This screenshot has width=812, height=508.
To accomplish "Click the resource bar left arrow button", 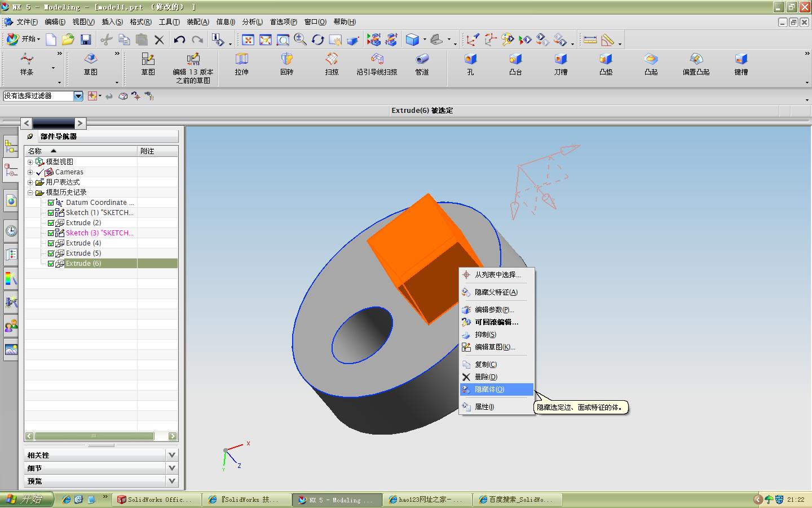I will coord(27,123).
